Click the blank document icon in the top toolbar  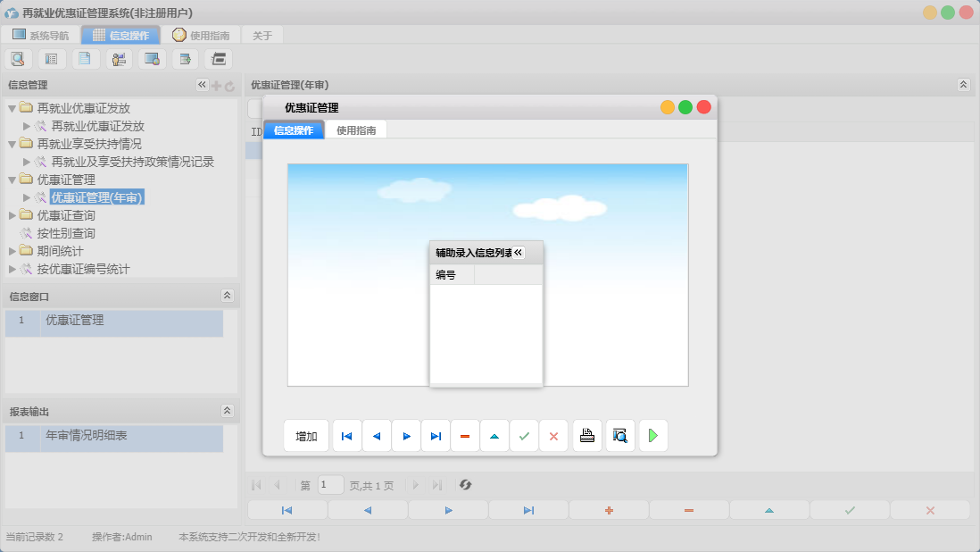85,59
